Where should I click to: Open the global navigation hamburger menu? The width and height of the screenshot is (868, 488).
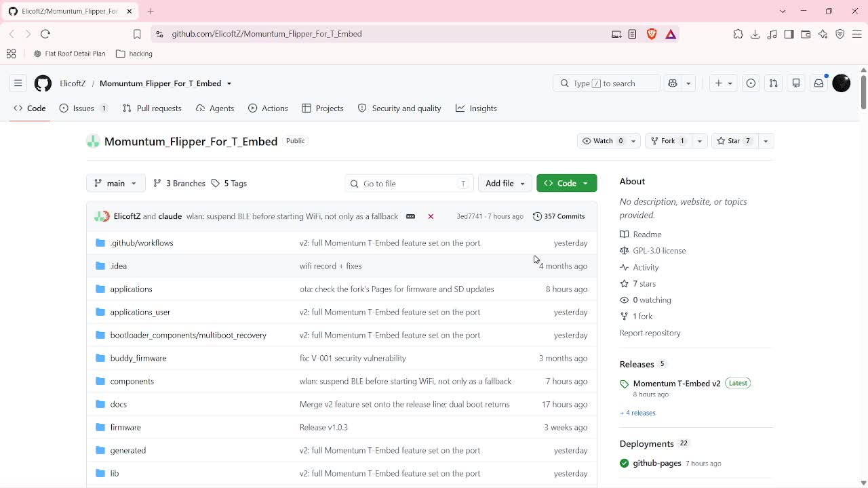(18, 83)
